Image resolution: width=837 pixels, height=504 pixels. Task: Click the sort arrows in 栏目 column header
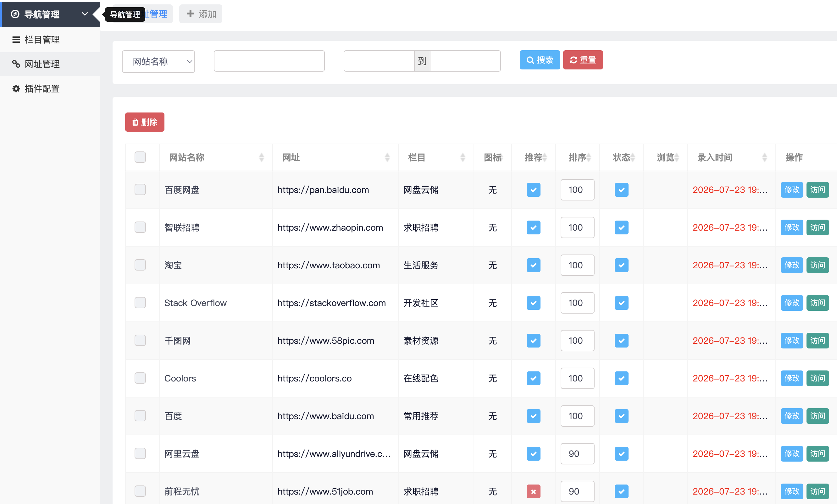coord(462,157)
